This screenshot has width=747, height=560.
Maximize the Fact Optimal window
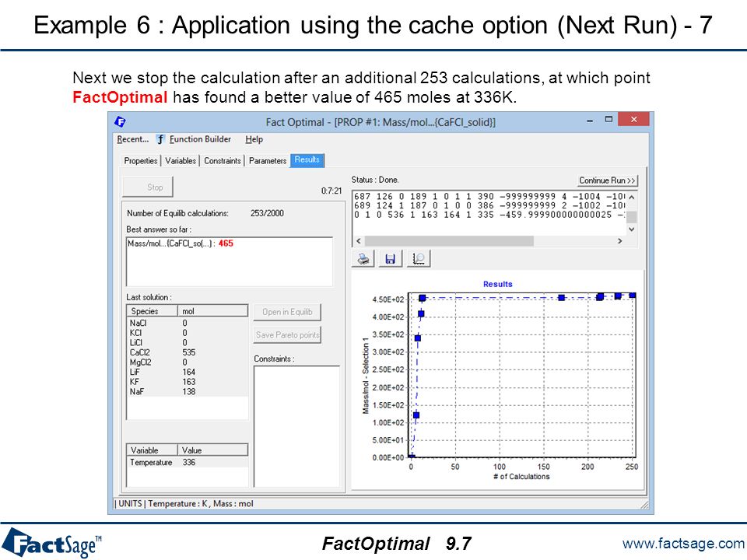[608, 119]
